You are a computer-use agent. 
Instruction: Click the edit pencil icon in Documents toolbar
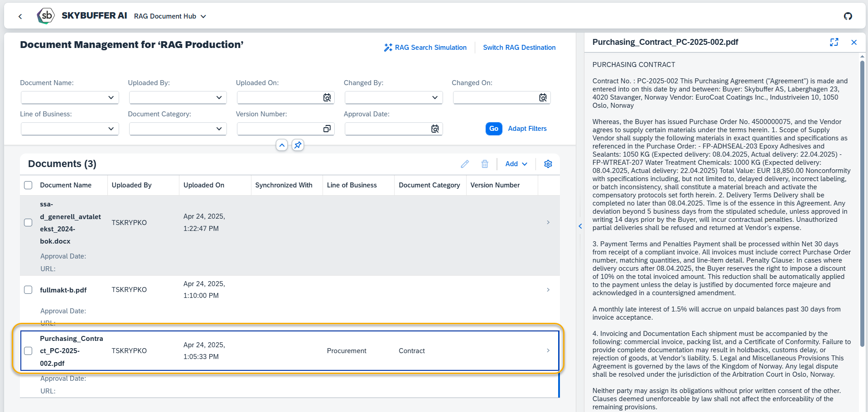click(465, 164)
